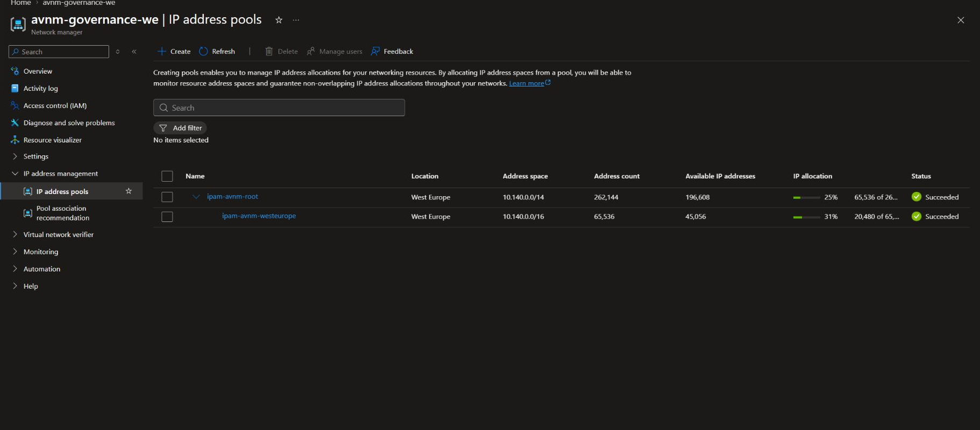Screen dimensions: 980x430
Task: Refresh the IP address pools list
Action: coord(217,52)
